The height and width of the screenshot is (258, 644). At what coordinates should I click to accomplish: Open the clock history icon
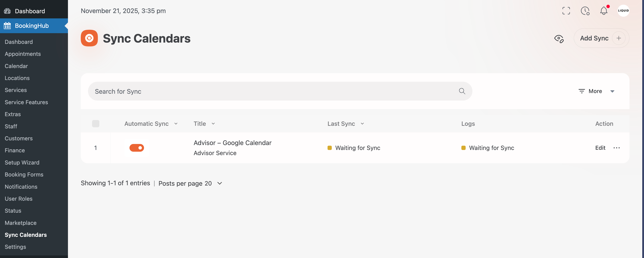(x=585, y=11)
